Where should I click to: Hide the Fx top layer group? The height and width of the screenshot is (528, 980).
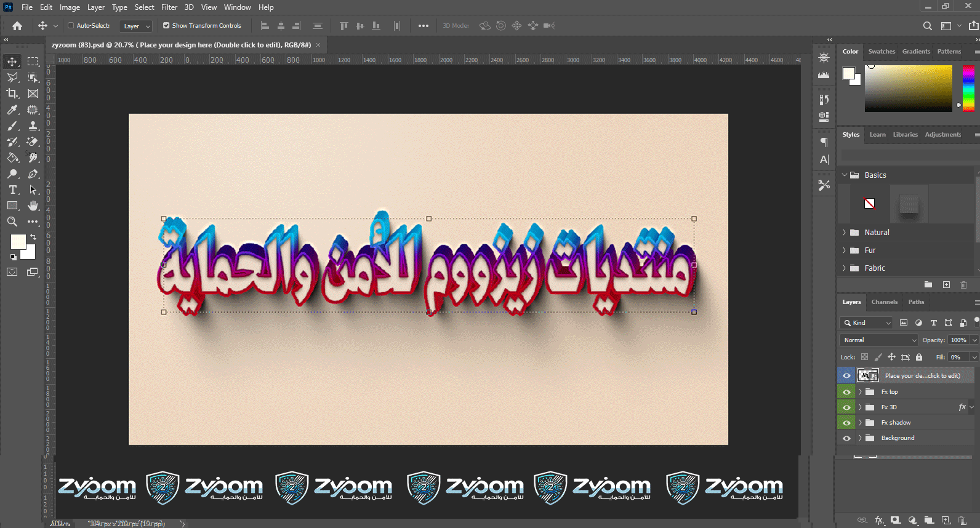[x=846, y=392]
